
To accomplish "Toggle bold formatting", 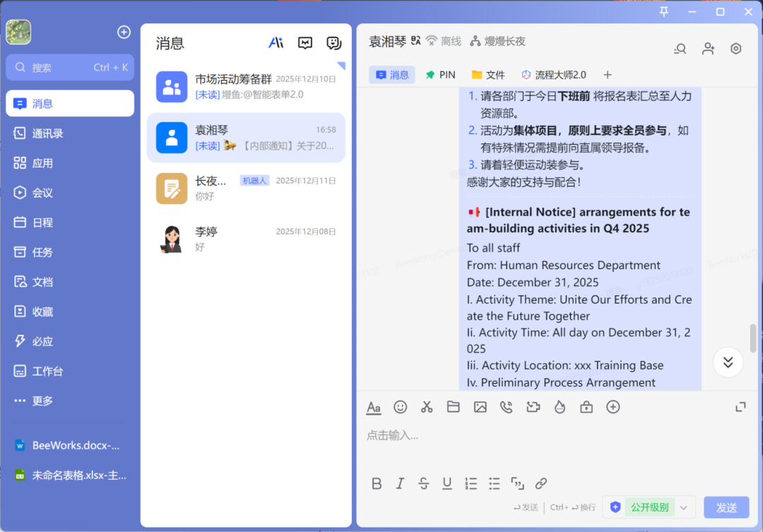I will tap(377, 483).
